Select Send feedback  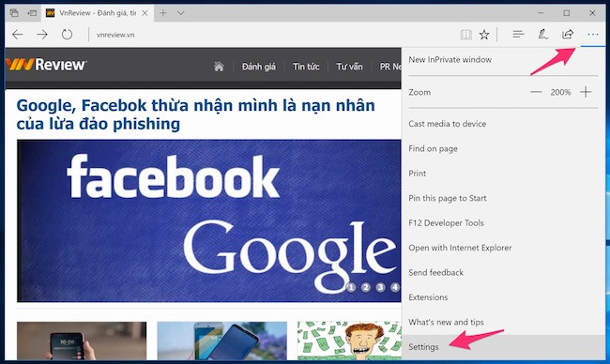[435, 273]
